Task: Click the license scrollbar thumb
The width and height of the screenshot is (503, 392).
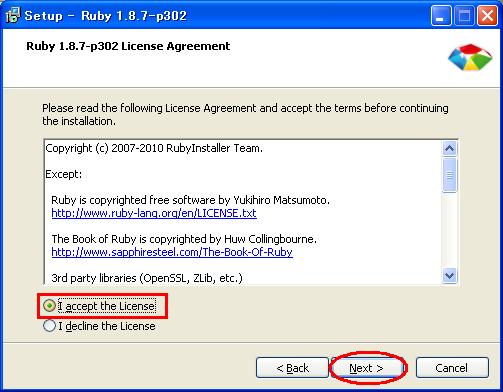Action: point(449,175)
